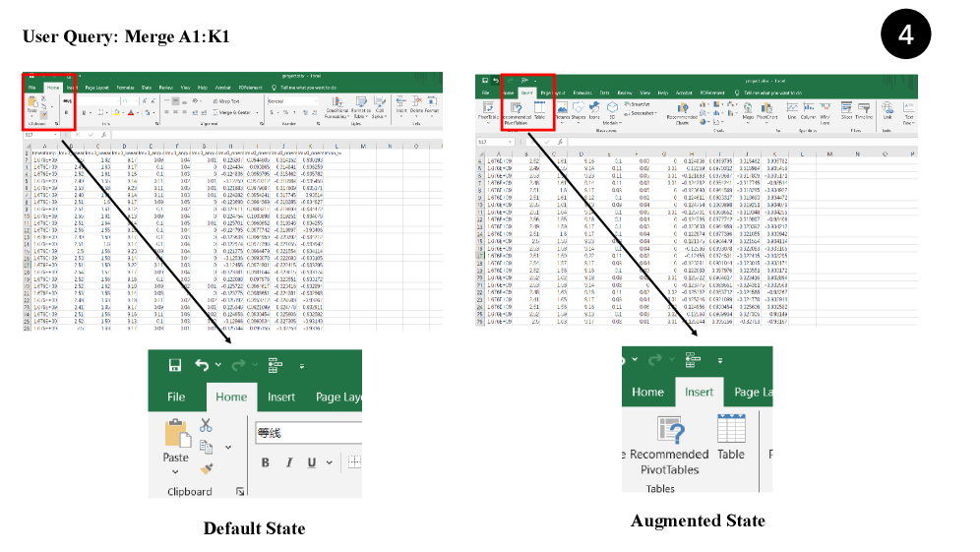Select Home tab in Default State zoomed inset
980x552 pixels.
[231, 397]
